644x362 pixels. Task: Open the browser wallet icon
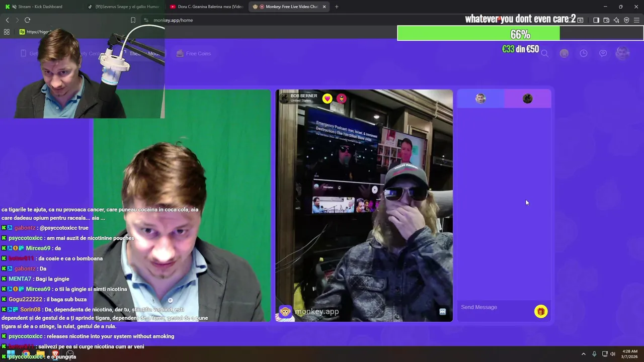point(606,20)
